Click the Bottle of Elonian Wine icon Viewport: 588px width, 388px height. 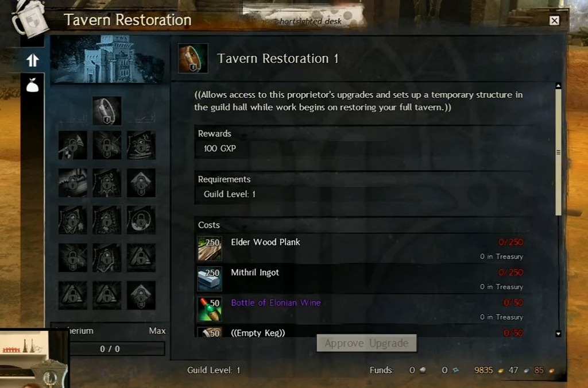(x=210, y=309)
